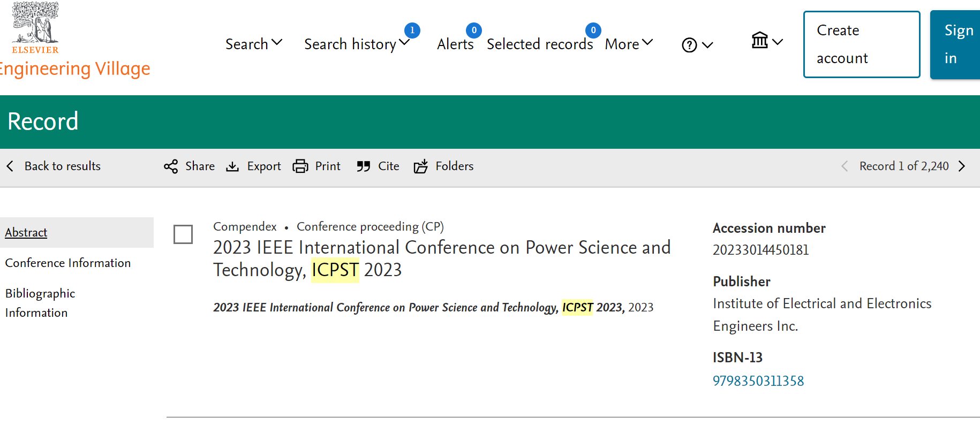Jump to Bibliographic Information section
This screenshot has height=434, width=980.
pos(40,303)
